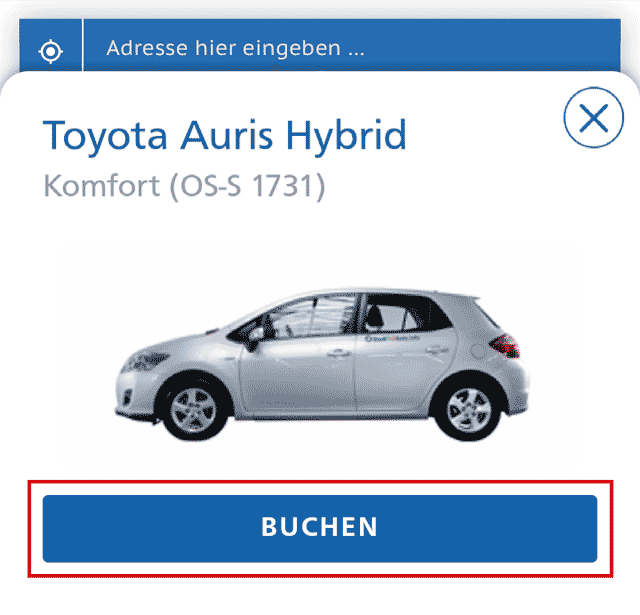The width and height of the screenshot is (640, 615).
Task: Use the GPS position icon beside address bar
Action: point(50,51)
